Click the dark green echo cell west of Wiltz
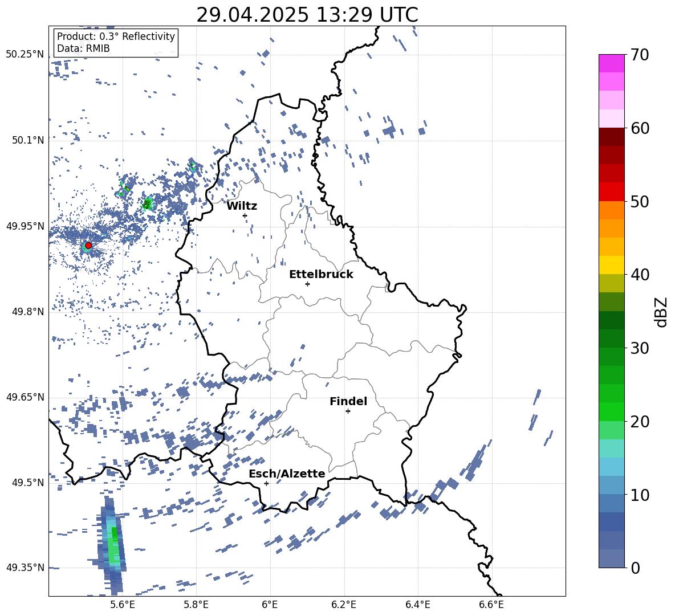675x616 pixels. coord(148,203)
